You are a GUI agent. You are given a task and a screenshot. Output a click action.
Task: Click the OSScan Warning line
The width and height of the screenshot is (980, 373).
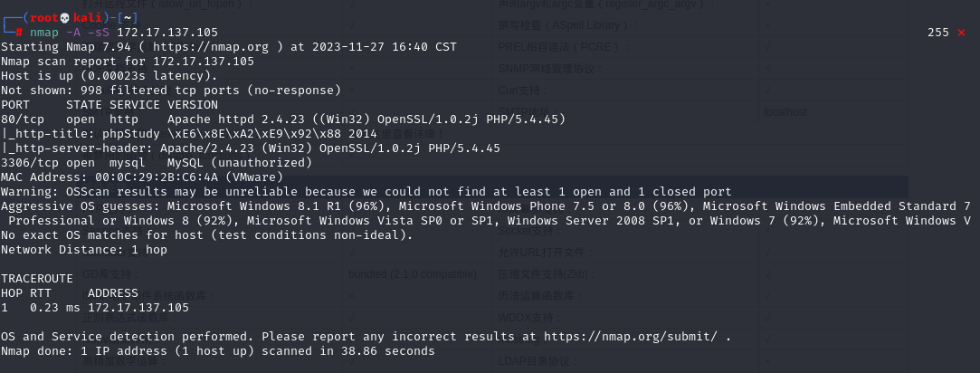tap(366, 191)
